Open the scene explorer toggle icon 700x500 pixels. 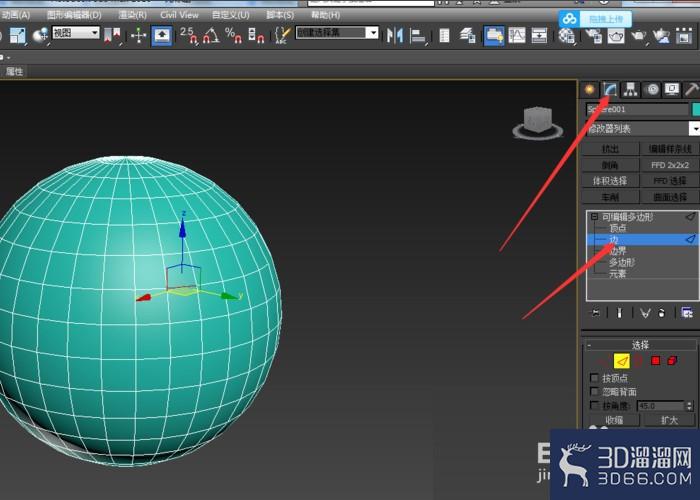(444, 35)
